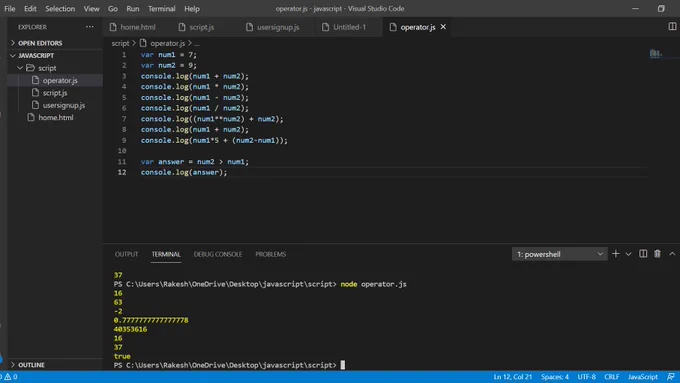Kill the terminal with trash icon
This screenshot has width=680, height=383.
point(657,254)
